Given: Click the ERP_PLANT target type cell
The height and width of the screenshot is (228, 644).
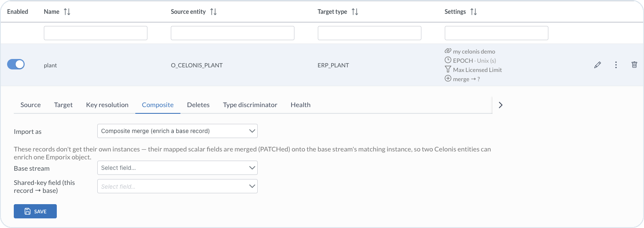Looking at the screenshot, I should pyautogui.click(x=333, y=65).
